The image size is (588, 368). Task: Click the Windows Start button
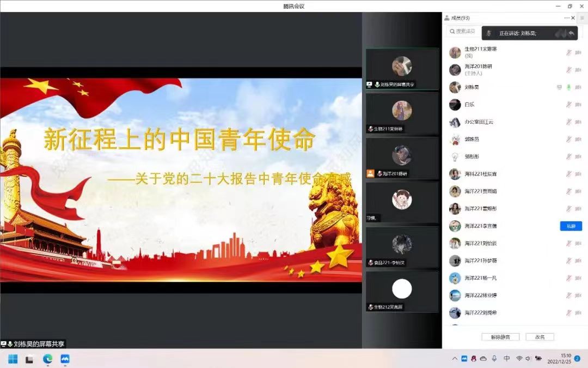13,359
